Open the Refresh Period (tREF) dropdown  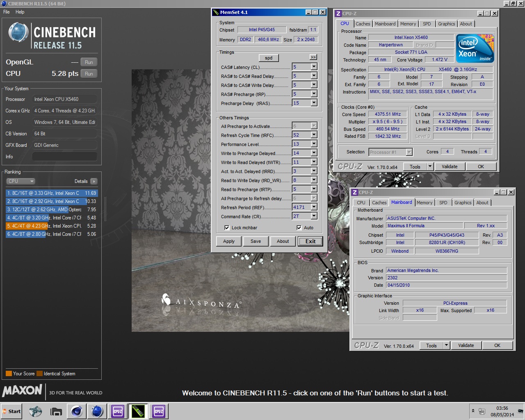[x=314, y=207]
